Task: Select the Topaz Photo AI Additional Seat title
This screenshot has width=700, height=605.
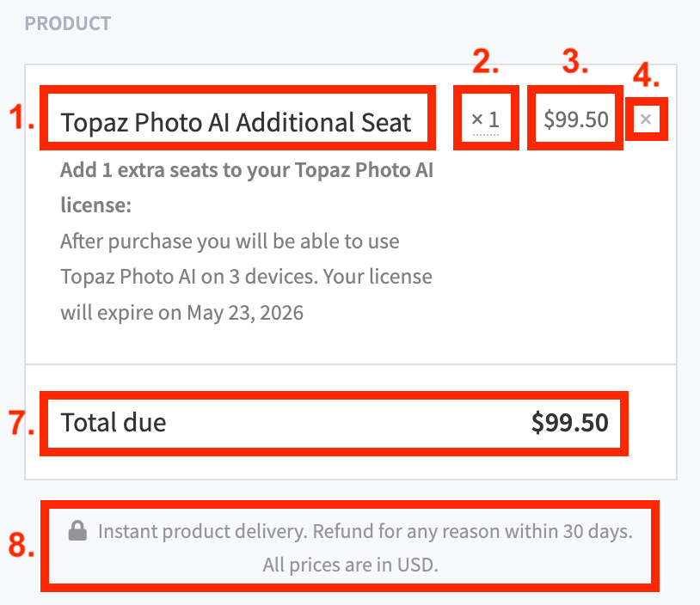Action: [236, 123]
